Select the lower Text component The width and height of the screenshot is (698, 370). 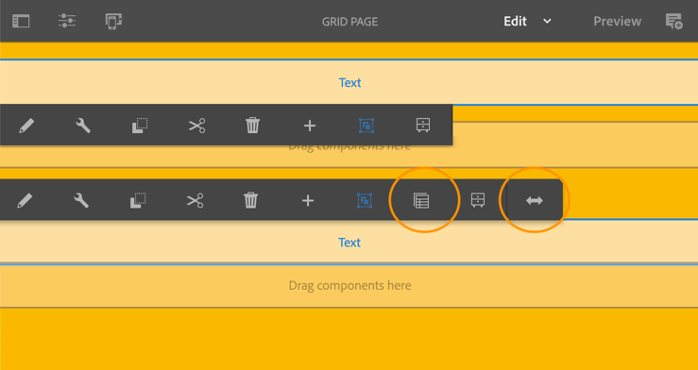click(x=349, y=242)
